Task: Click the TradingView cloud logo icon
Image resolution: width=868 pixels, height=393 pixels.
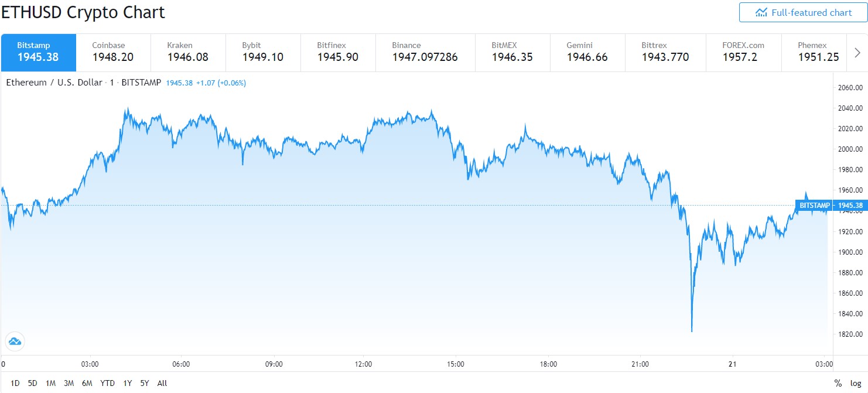Action: 15,341
